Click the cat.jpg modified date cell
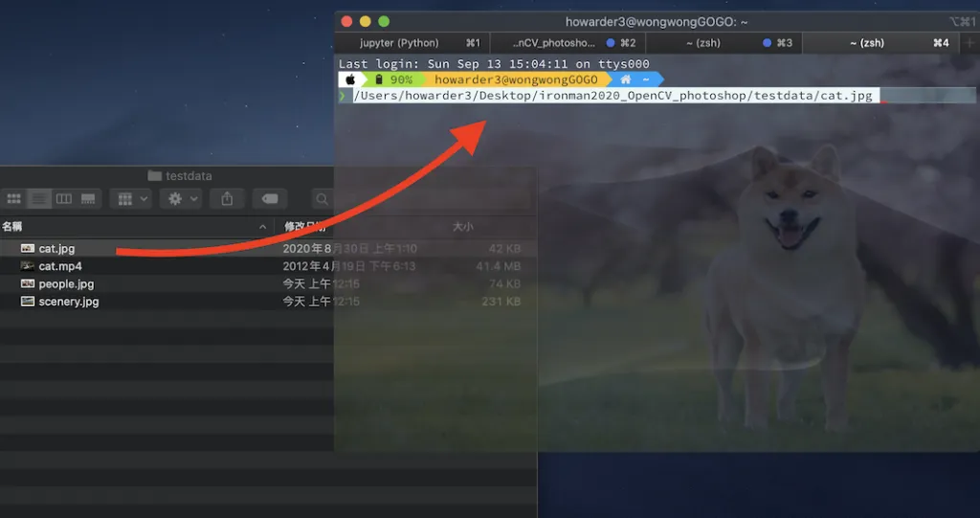Screen dimensions: 980x518 [349, 248]
